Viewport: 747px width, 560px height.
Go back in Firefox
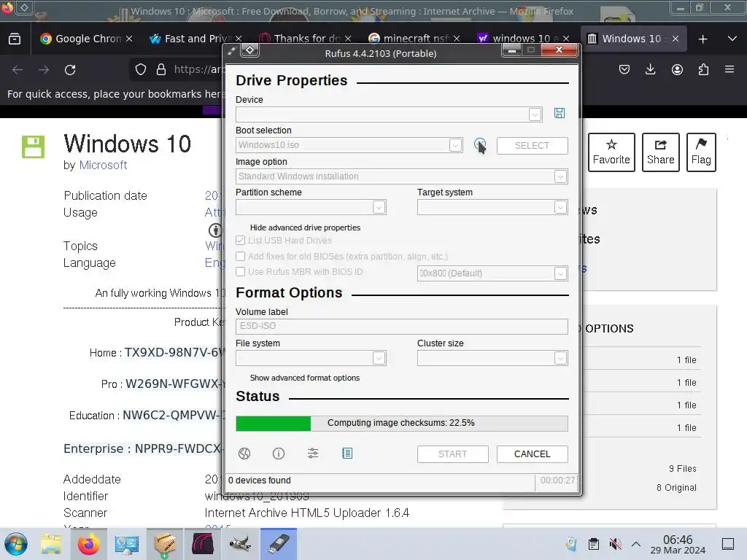(x=18, y=70)
